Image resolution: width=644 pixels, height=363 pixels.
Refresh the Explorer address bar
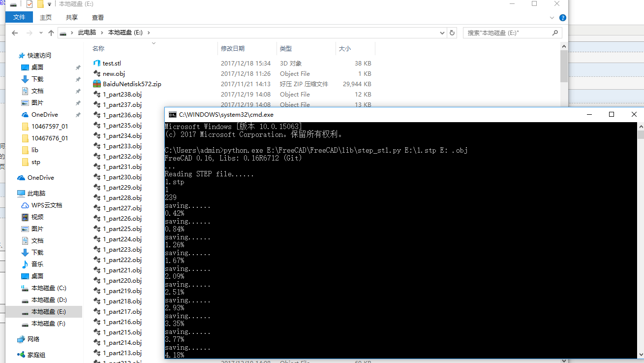point(452,33)
